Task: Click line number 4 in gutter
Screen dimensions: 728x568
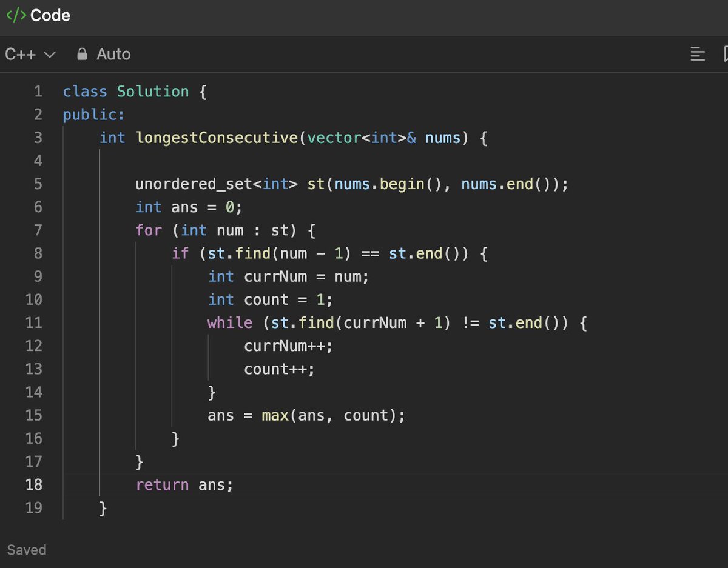Action: tap(38, 161)
